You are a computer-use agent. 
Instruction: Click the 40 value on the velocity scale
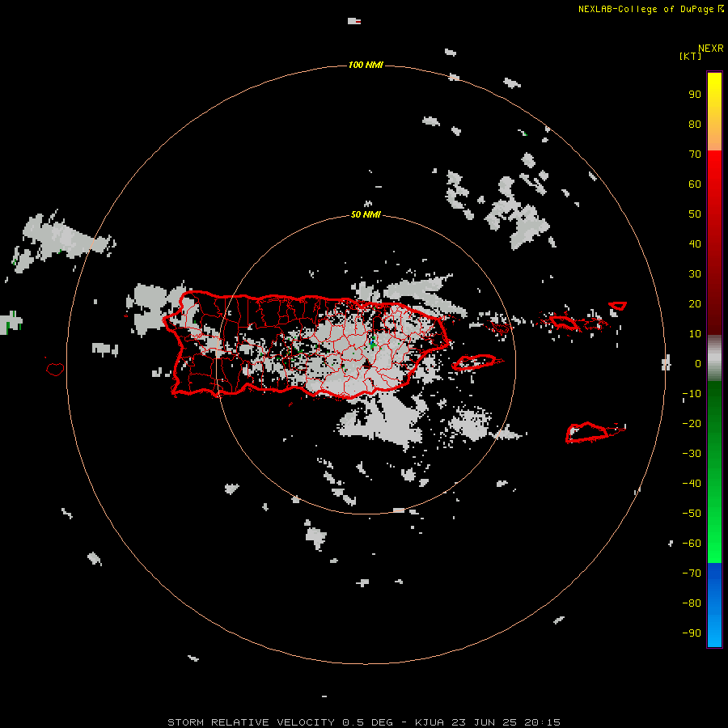tap(695, 243)
